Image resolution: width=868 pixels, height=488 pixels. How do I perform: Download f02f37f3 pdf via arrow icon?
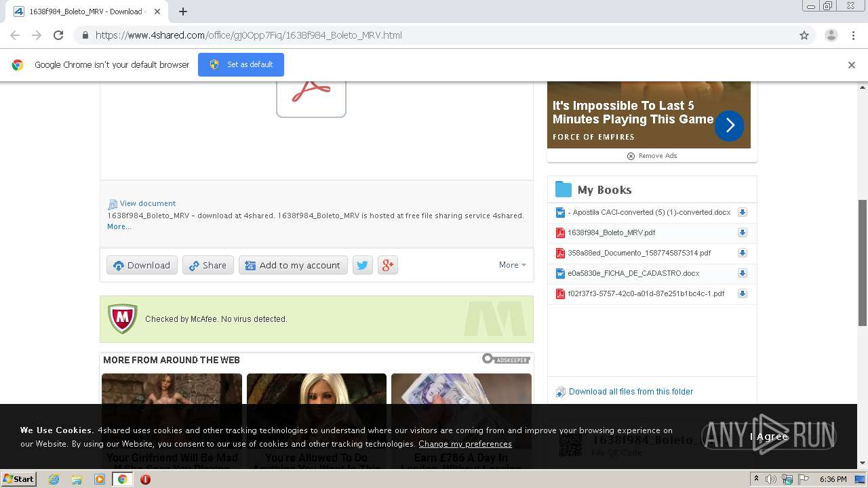point(743,293)
